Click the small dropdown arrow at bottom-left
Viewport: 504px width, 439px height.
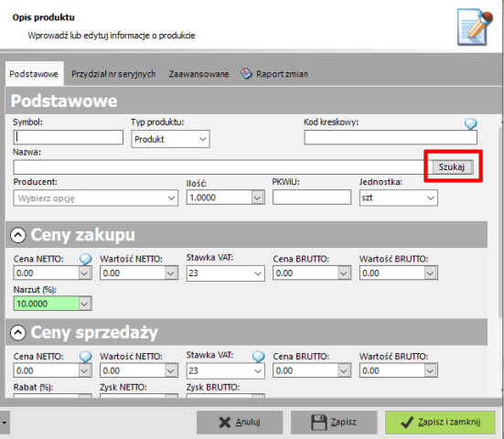[x=5, y=423]
